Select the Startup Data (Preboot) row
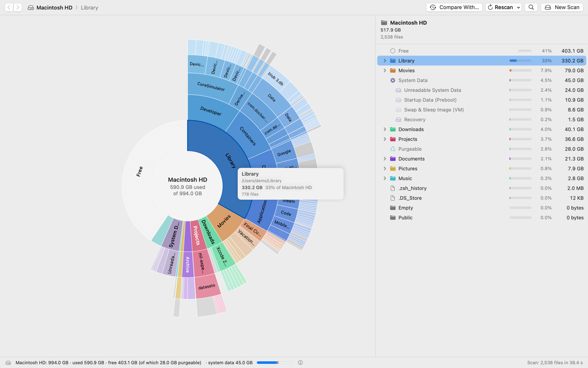588x368 pixels. click(x=481, y=100)
